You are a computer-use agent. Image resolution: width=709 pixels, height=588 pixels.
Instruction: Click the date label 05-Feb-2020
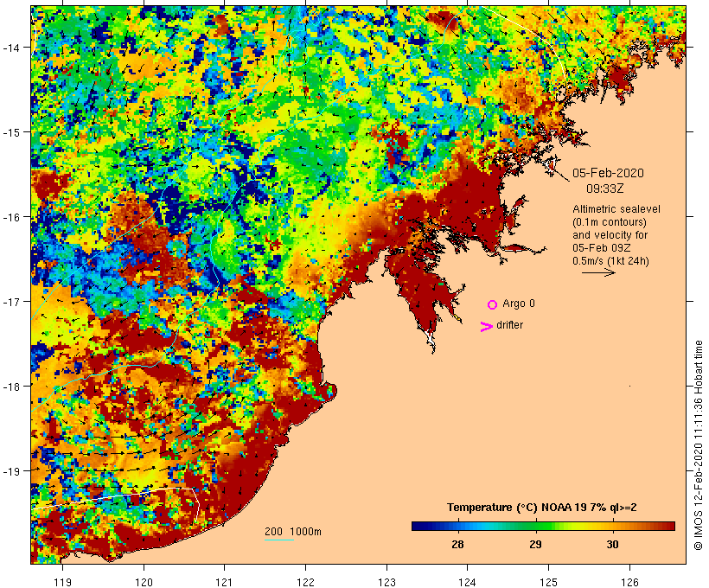point(608,173)
